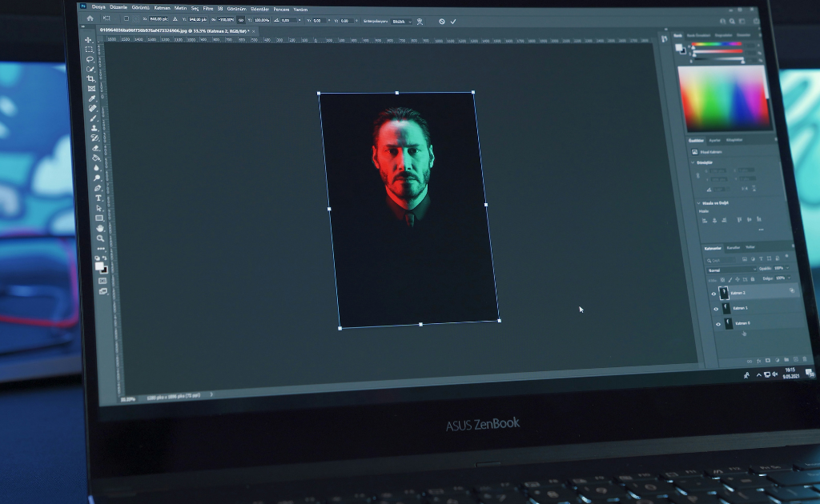
Task: Select the Eyedropper tool
Action: click(x=92, y=98)
